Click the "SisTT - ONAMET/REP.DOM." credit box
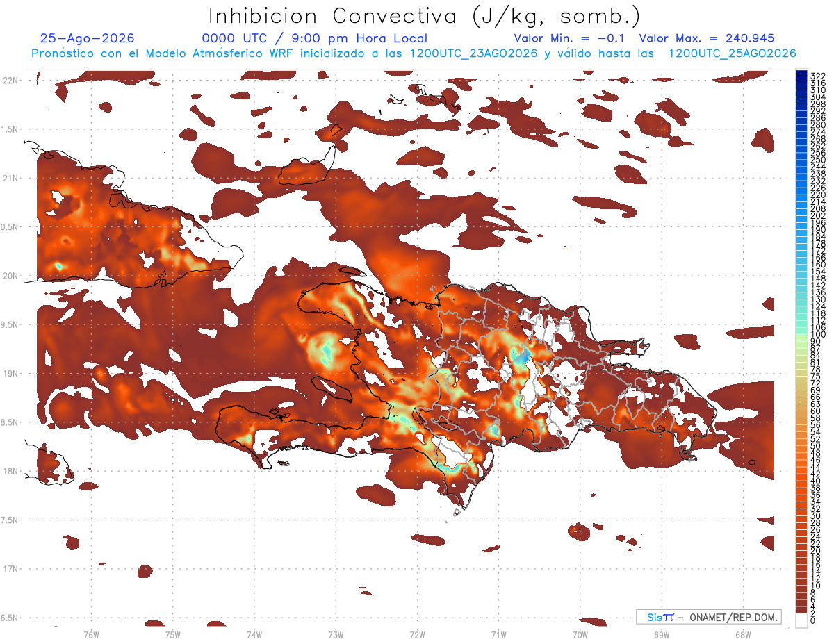834x644 pixels. pos(708,617)
